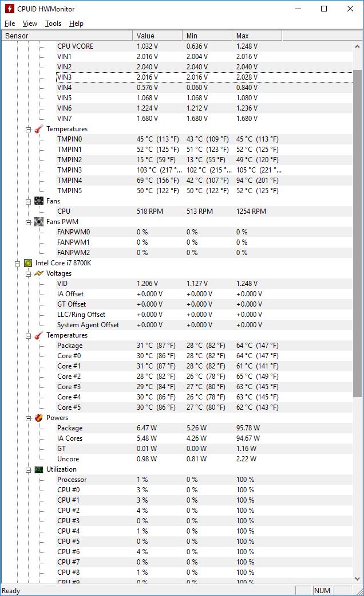Image resolution: width=364 pixels, height=596 pixels.
Task: Open the View menu
Action: (30, 23)
